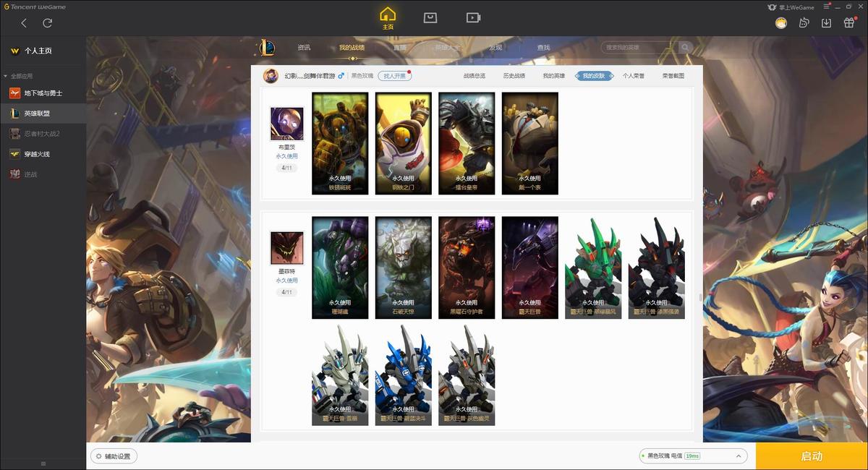Switch to the 资讯 tab
Screen dimensions: 868x470
pos(304,48)
